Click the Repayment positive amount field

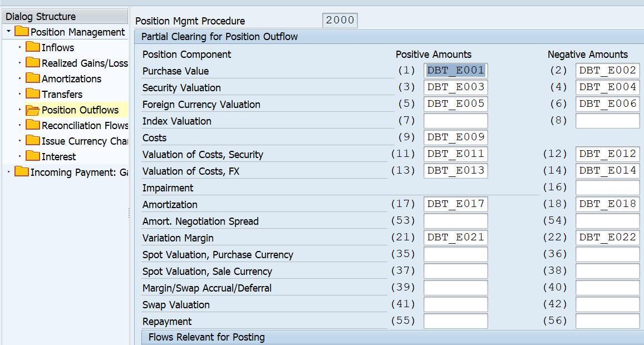pos(455,321)
